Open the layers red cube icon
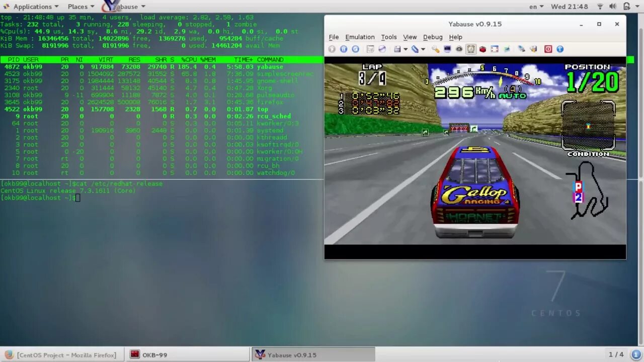The width and height of the screenshot is (644, 362). (x=482, y=49)
